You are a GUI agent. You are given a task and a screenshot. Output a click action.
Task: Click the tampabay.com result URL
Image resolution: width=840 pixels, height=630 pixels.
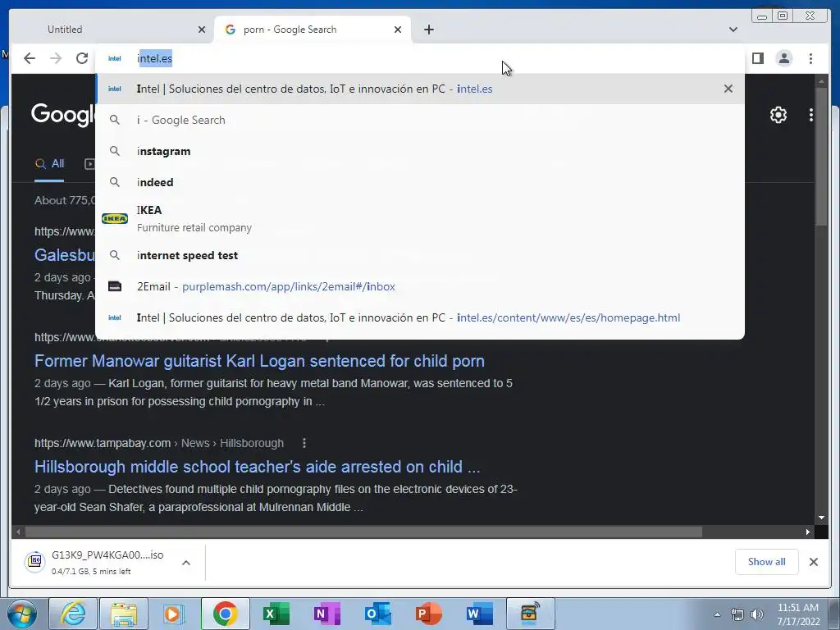[159, 443]
